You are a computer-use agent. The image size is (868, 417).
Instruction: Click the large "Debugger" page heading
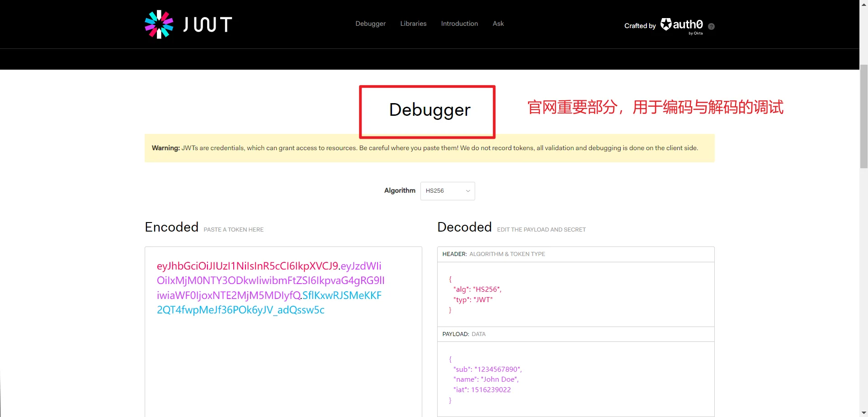click(x=429, y=110)
